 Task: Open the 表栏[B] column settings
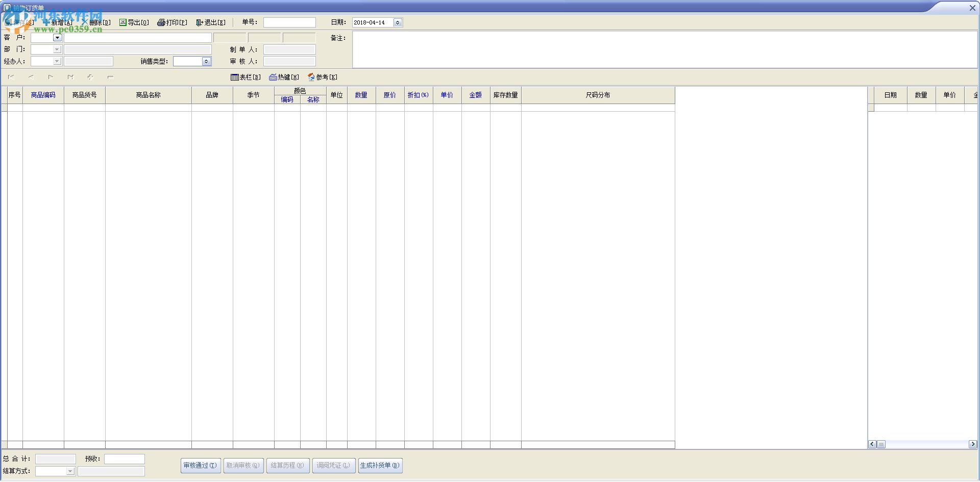pyautogui.click(x=246, y=77)
